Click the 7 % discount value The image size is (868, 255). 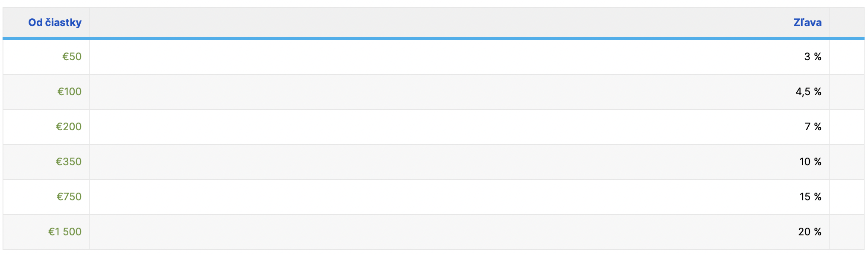click(813, 127)
